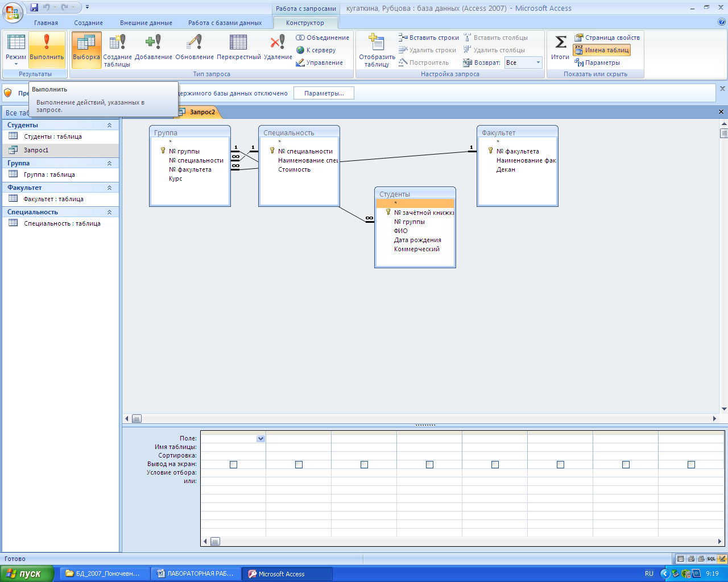The width and height of the screenshot is (728, 582).
Task: Open БД_2007_Поночевн... folder in taskbar
Action: coord(105,574)
